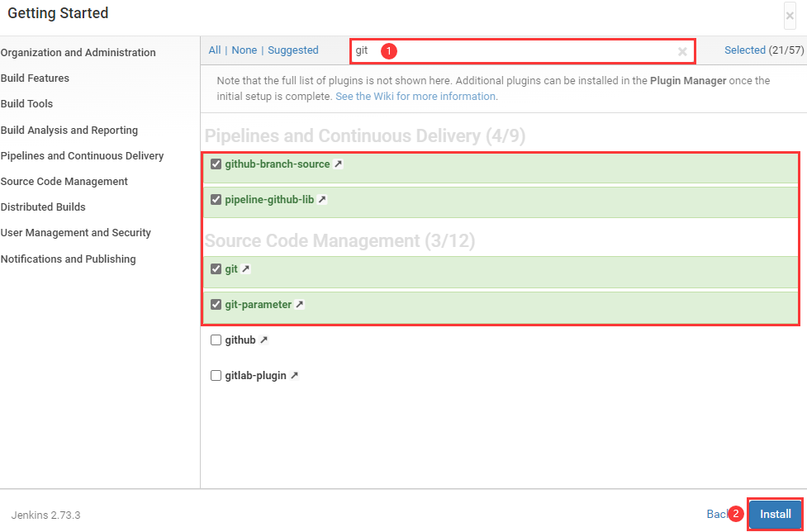The width and height of the screenshot is (807, 532).
Task: Check the gitlab-plugin checkbox
Action: point(216,376)
